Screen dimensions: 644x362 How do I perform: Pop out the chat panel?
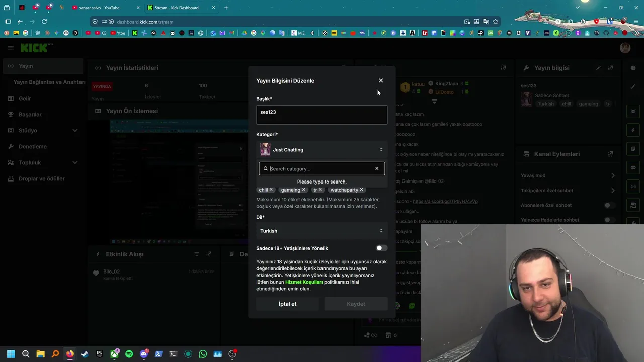[x=503, y=68]
